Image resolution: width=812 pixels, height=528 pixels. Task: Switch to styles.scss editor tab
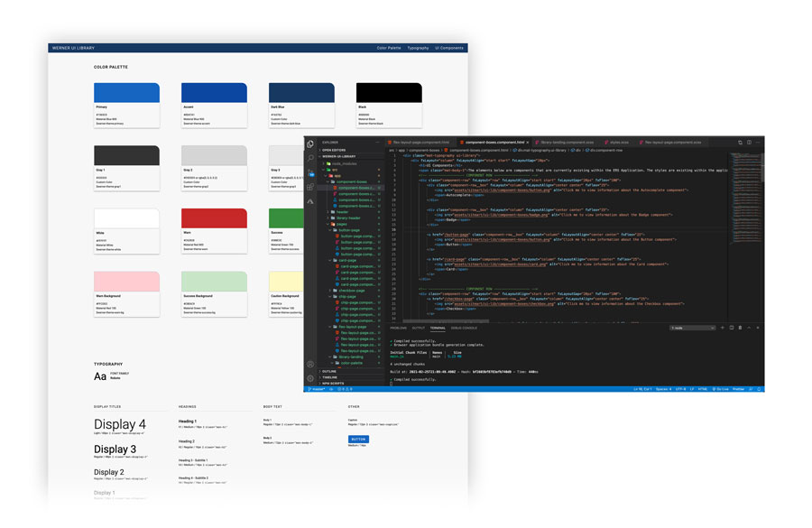[x=617, y=142]
